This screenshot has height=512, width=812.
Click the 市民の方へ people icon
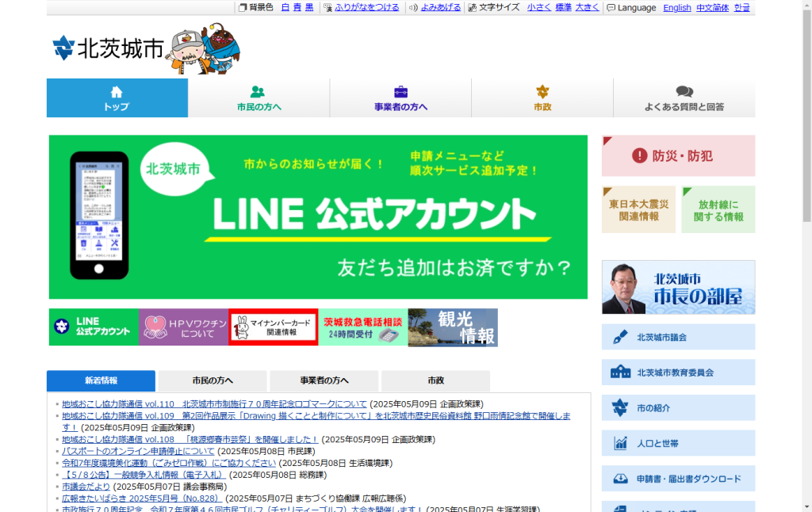[258, 91]
